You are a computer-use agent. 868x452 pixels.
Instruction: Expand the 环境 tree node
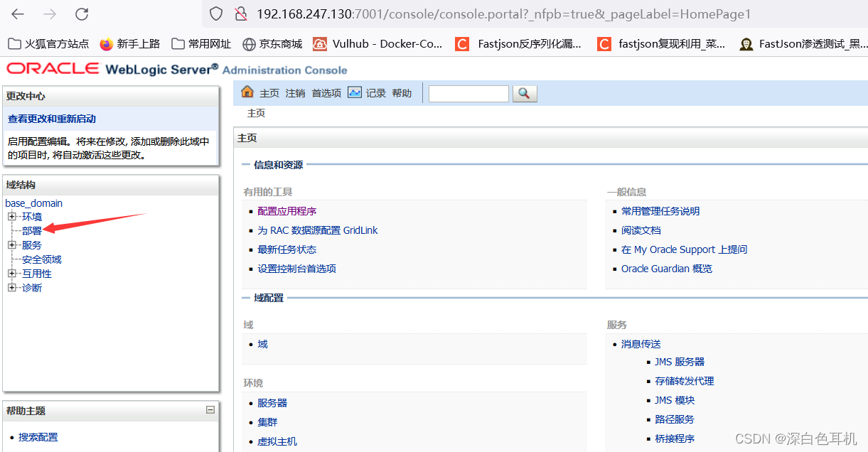[x=12, y=216]
